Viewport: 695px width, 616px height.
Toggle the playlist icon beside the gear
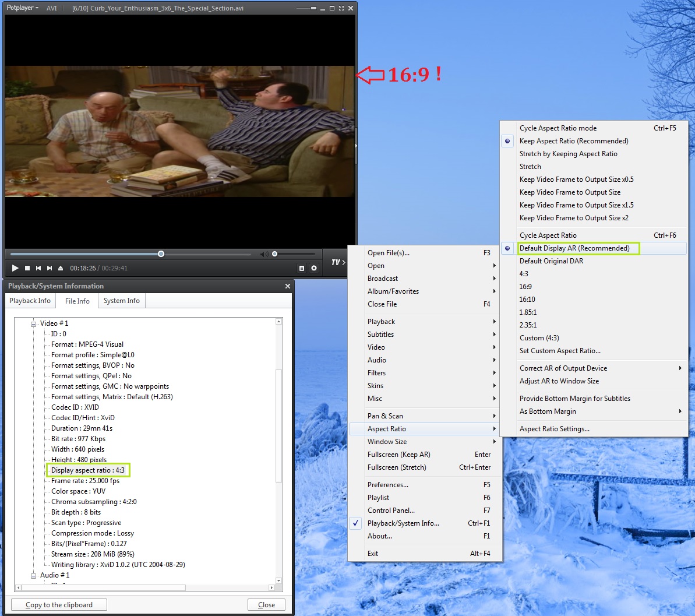click(301, 268)
